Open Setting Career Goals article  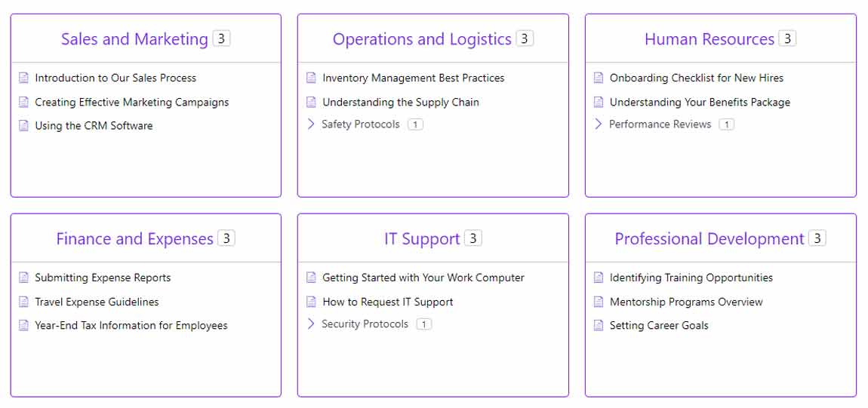[x=659, y=326]
